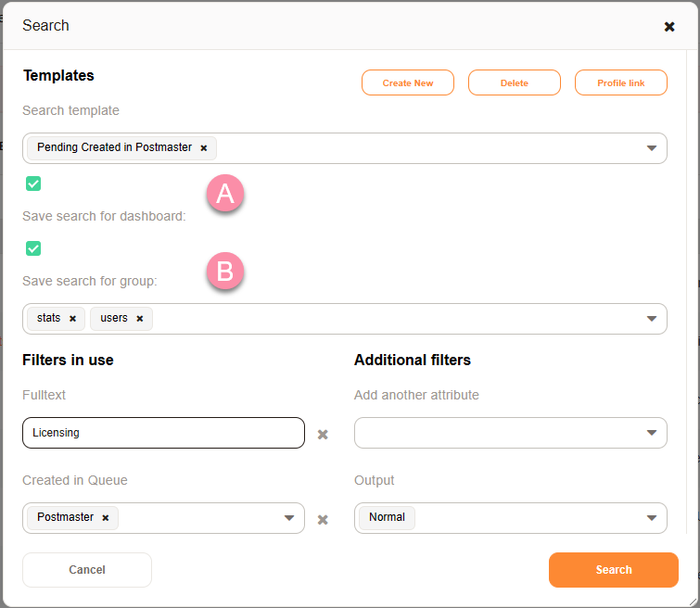Click into the Fulltext input field

click(x=163, y=433)
